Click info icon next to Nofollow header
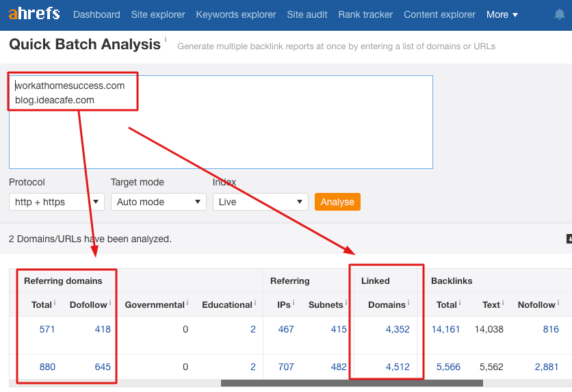The height and width of the screenshot is (392, 572). [x=558, y=302]
